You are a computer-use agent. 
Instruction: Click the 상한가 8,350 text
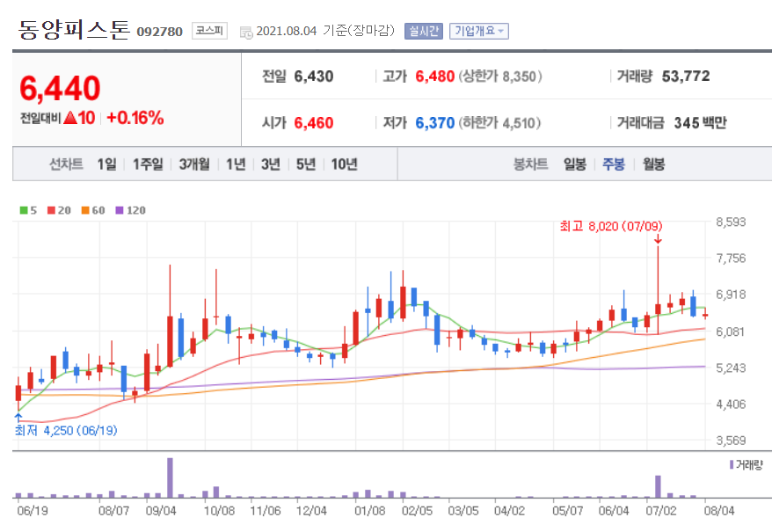[x=500, y=77]
